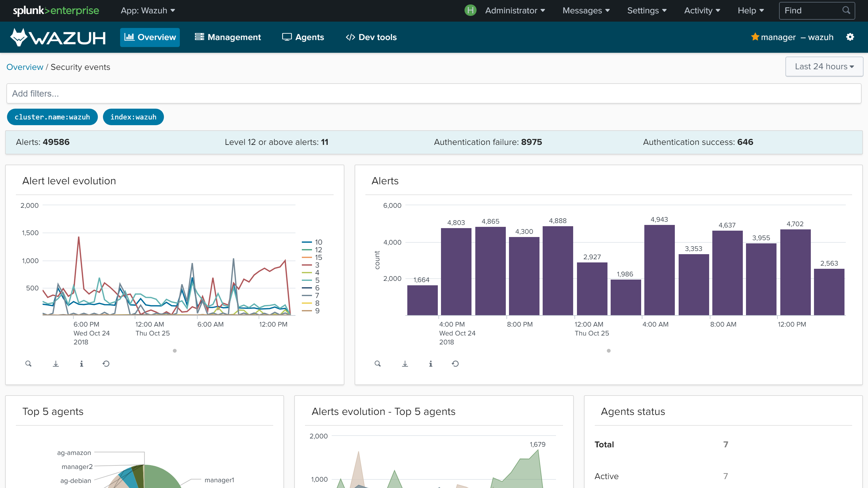868x488 pixels.
Task: Toggle legend series 10 in level chart
Action: (312, 242)
